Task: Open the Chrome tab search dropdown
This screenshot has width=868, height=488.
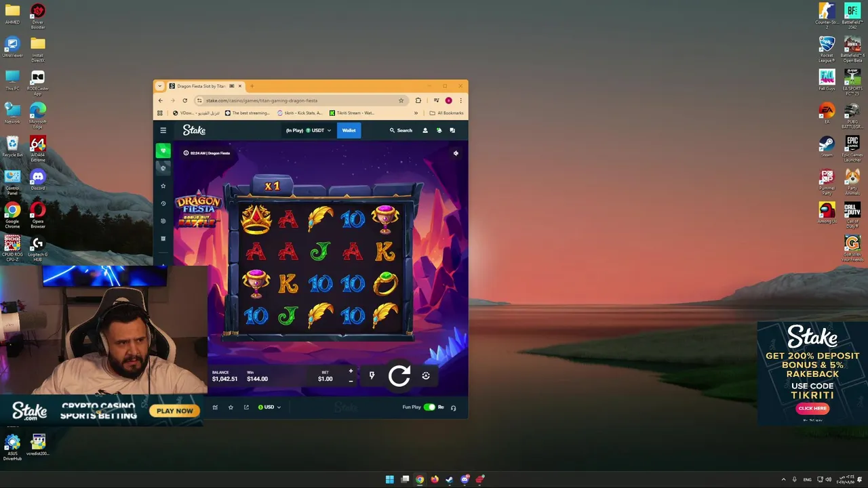Action: click(159, 86)
